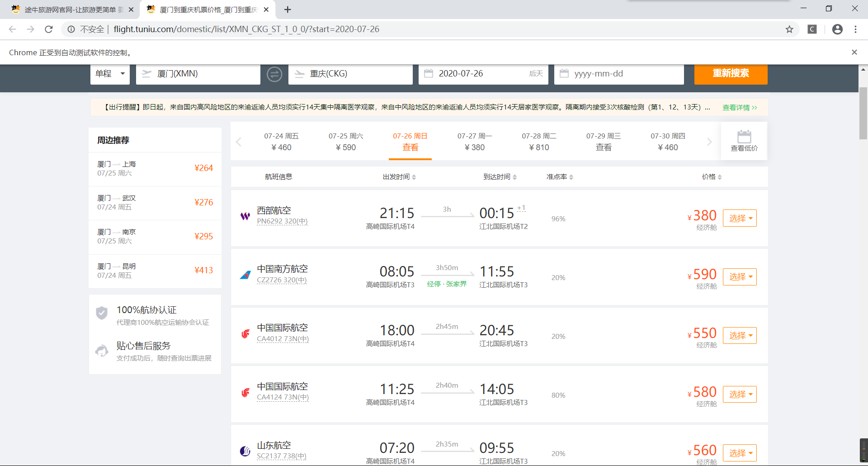This screenshot has width=868, height=466.
Task: Click the page vertical scrollbar thumb
Action: [x=863, y=113]
